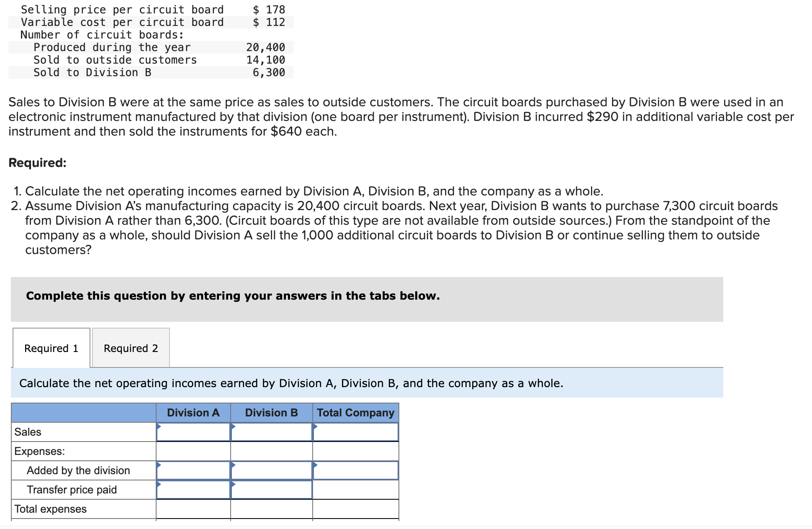Open the Required 1 tab

(51, 348)
